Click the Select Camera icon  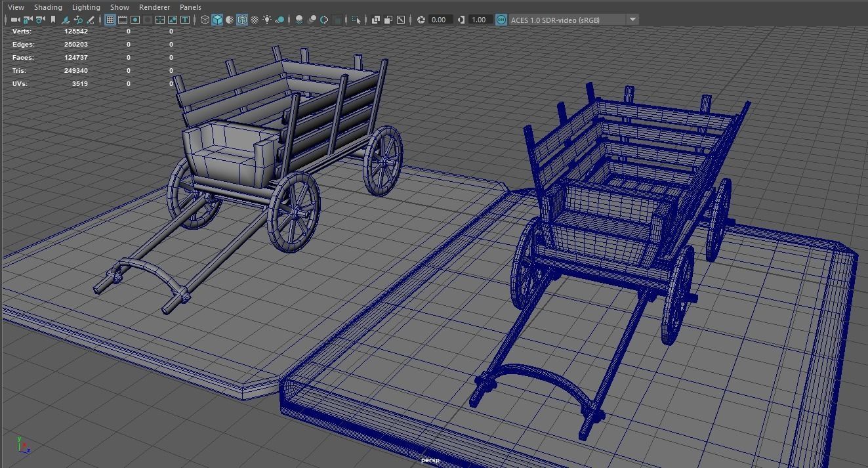point(15,20)
